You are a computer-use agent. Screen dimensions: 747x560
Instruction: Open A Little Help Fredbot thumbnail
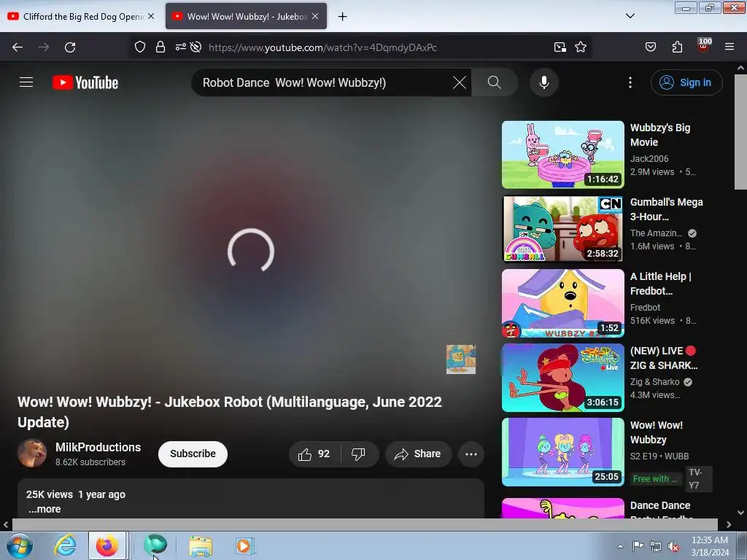562,303
